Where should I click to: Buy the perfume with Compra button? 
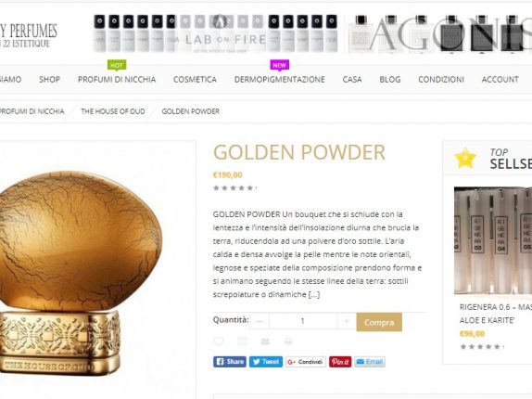[379, 322]
